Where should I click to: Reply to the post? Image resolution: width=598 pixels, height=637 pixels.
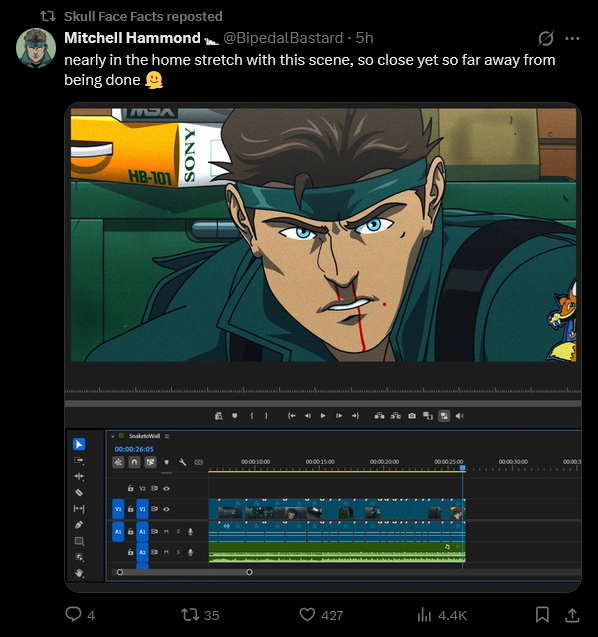click(x=74, y=614)
